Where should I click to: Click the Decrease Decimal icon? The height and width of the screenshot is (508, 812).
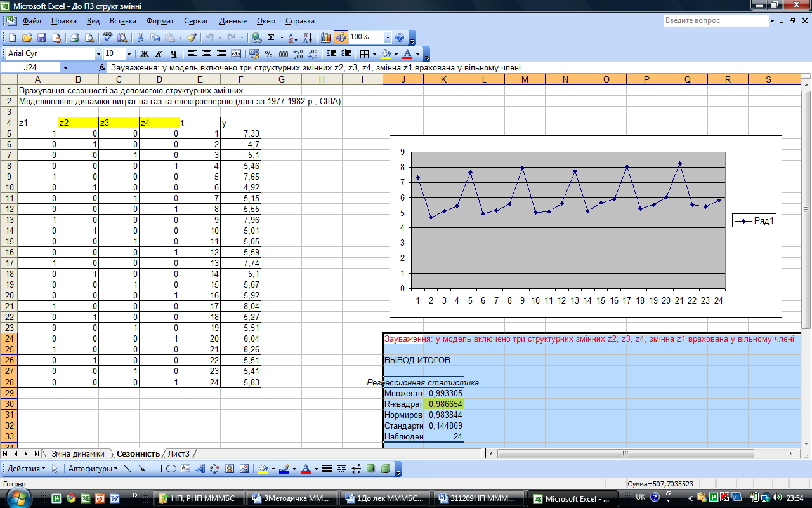click(x=313, y=54)
